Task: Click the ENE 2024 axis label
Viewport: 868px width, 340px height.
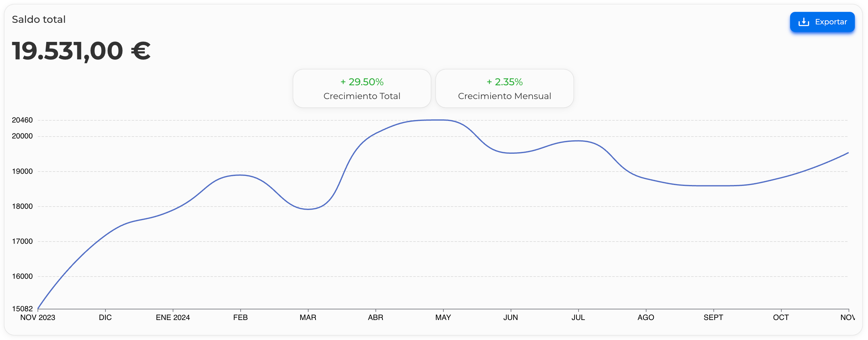Action: coord(172,317)
